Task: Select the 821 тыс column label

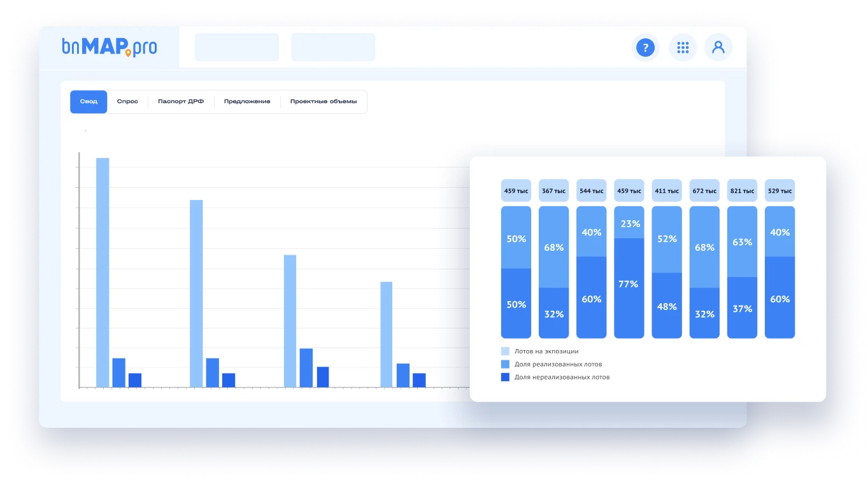Action: pos(742,191)
